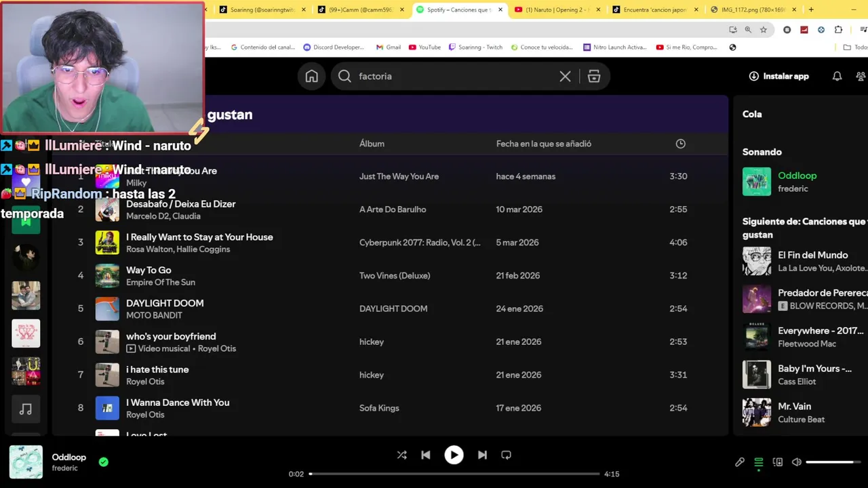Select the track I Wanna Dance With You
The image size is (868, 488).
click(x=178, y=403)
